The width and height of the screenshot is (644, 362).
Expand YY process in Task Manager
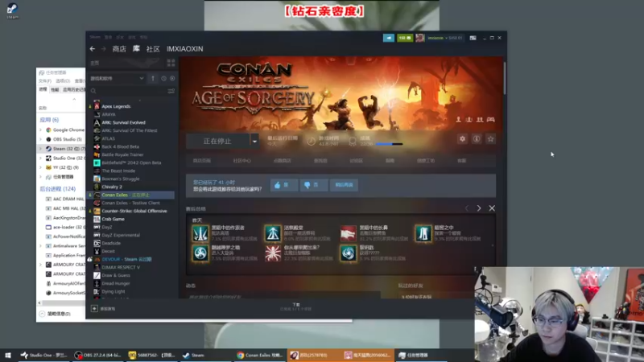tap(41, 168)
